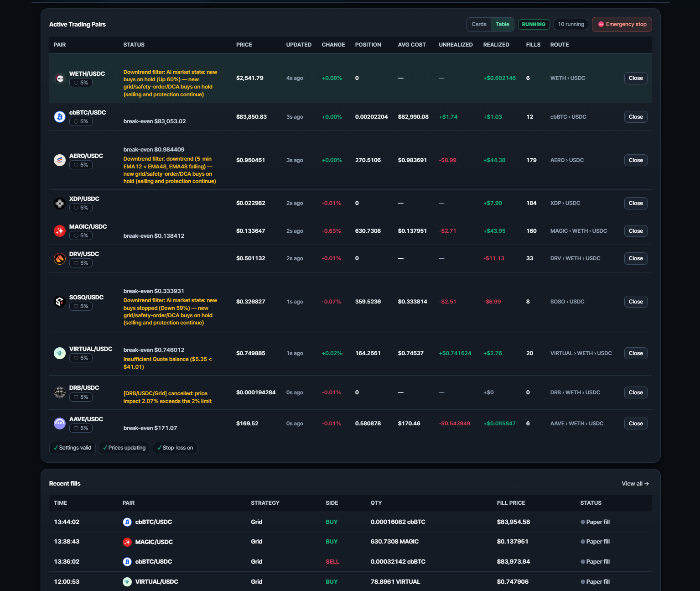This screenshot has width=700, height=591.
Task: Close the MAGIC/USDC pair
Action: 636,231
